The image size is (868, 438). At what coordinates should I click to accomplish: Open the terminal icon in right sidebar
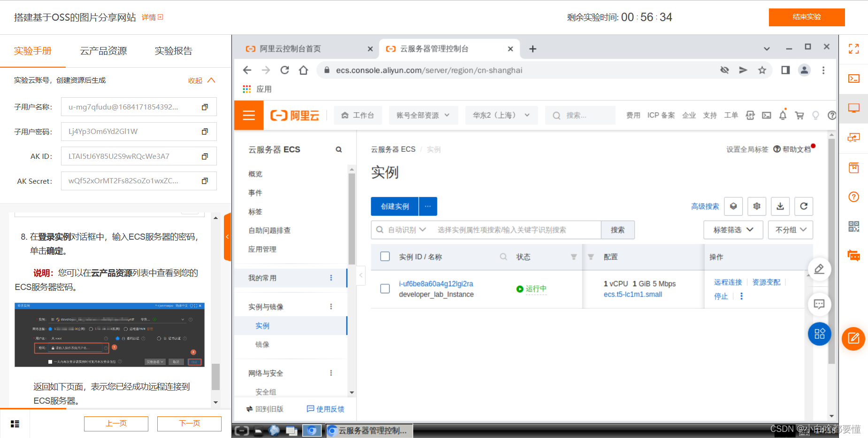click(854, 78)
